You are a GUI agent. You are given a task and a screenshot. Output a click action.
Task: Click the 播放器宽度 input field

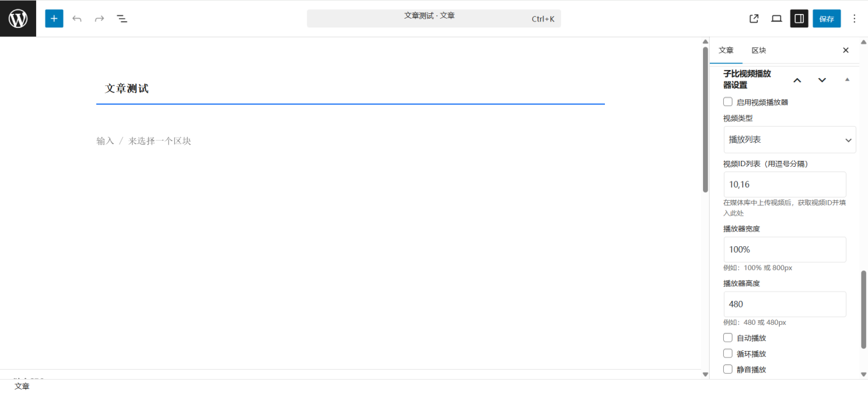click(x=785, y=250)
